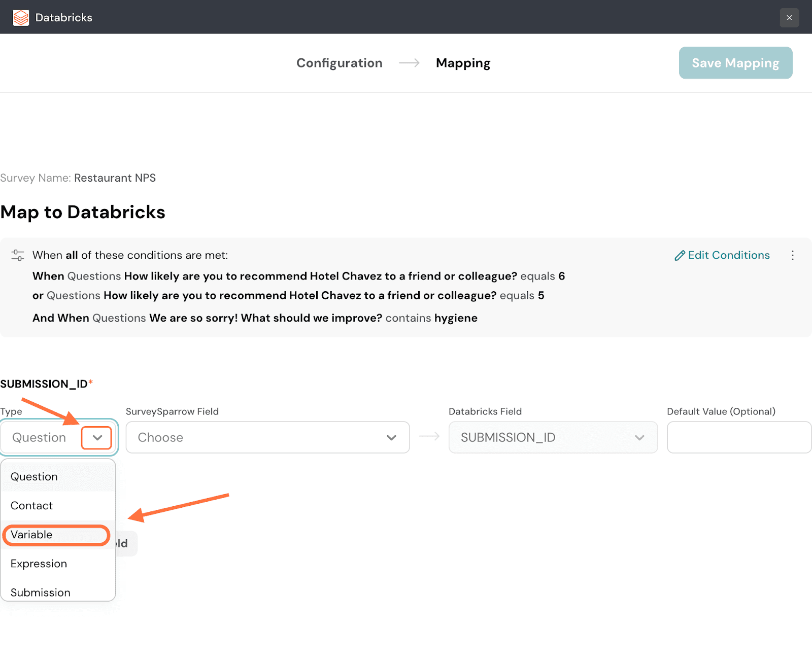Pick Contact in the Type list
The width and height of the screenshot is (812, 662).
click(31, 506)
